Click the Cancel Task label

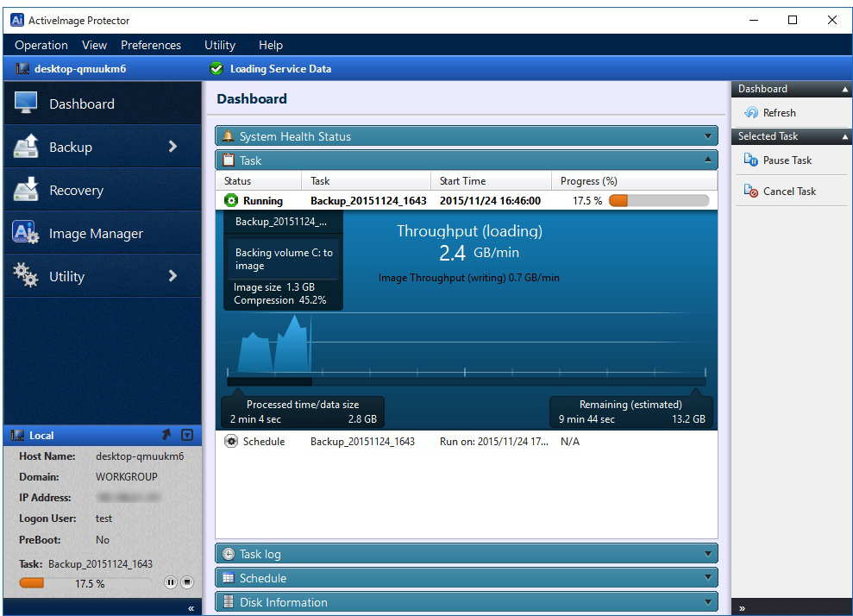tap(789, 191)
